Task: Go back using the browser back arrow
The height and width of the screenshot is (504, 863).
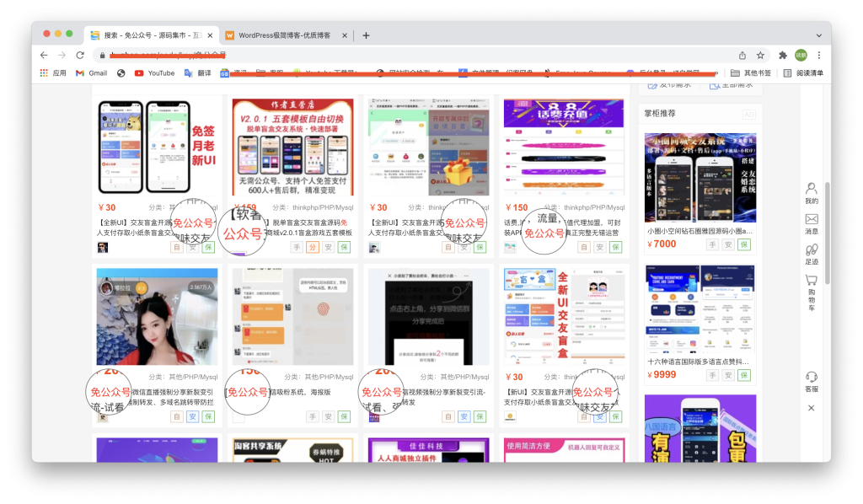Action: [x=44, y=55]
